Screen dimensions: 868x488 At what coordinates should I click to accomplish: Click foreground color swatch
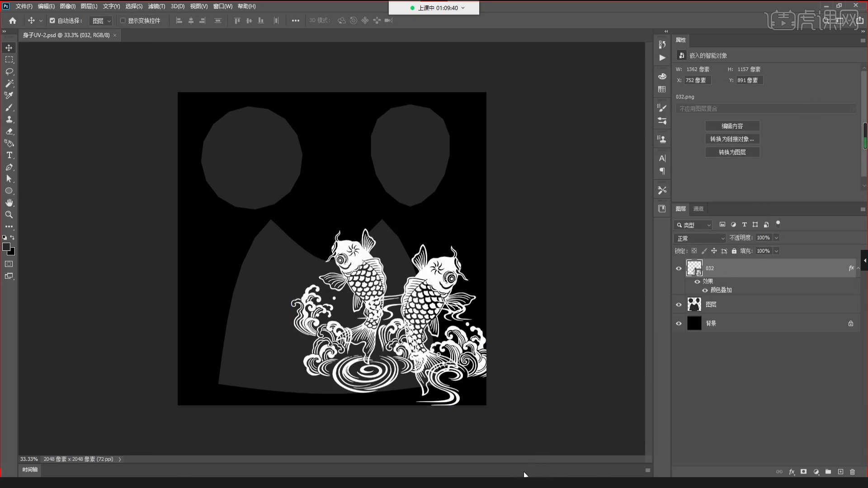pyautogui.click(x=6, y=247)
